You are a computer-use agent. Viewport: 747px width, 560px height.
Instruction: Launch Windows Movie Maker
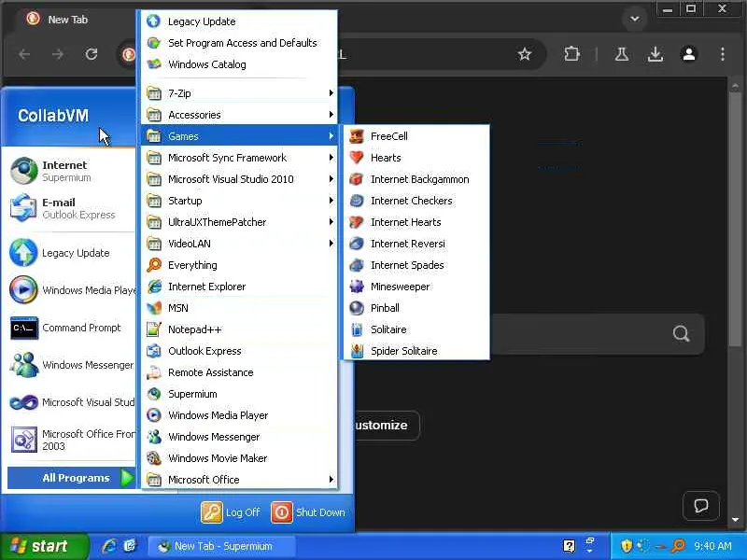pyautogui.click(x=239, y=458)
